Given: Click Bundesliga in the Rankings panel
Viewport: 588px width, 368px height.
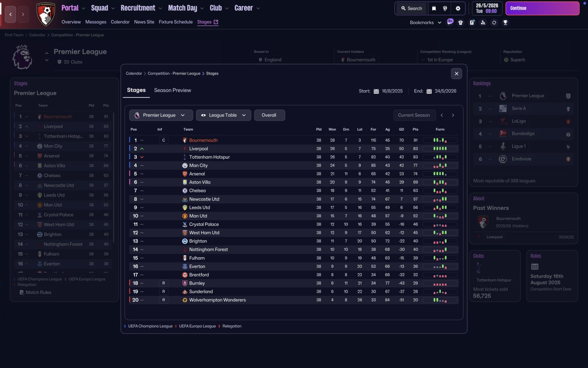Looking at the screenshot, I should click(x=523, y=134).
